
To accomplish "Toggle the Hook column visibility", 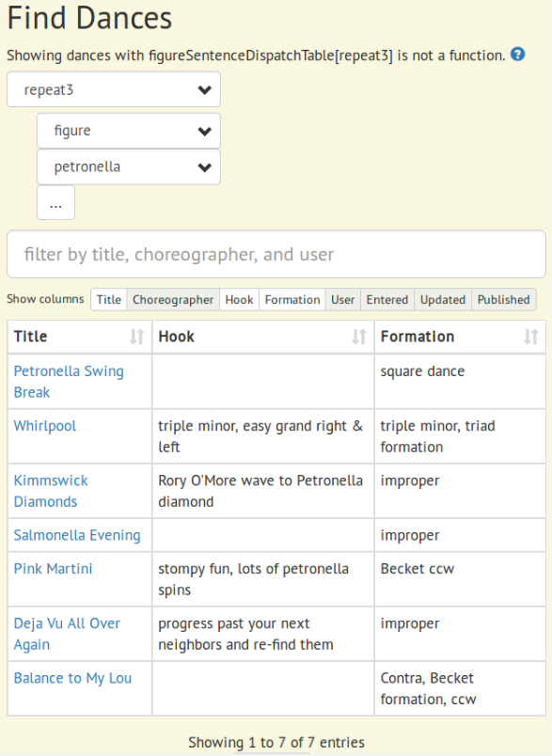I will point(239,299).
